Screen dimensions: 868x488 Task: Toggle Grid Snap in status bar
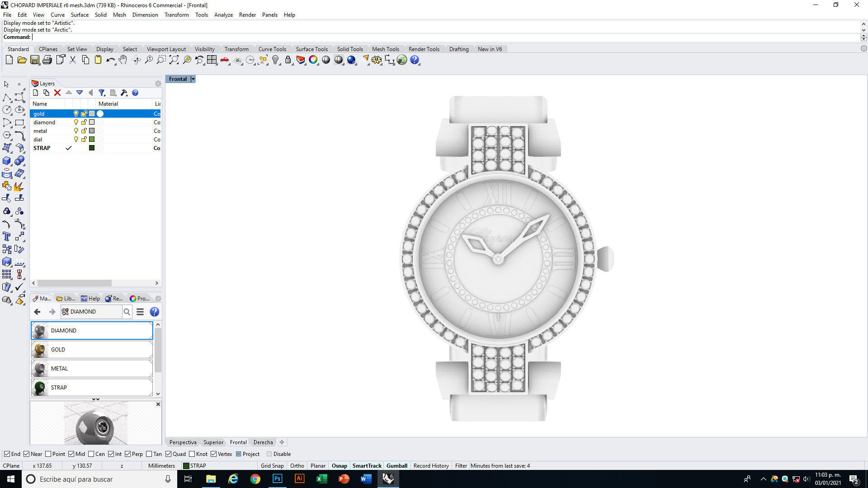(x=272, y=466)
